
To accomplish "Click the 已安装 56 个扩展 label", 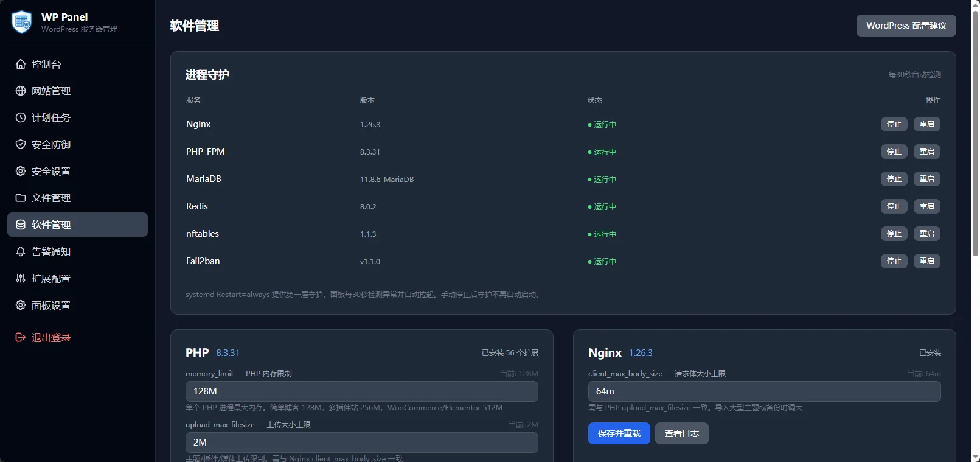I will (510, 353).
